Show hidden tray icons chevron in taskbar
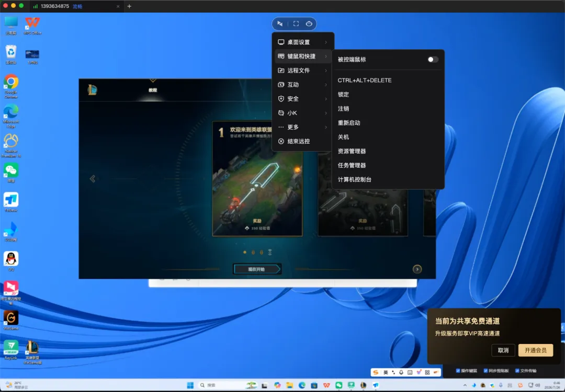Viewport: 565px width, 392px height. point(465,385)
